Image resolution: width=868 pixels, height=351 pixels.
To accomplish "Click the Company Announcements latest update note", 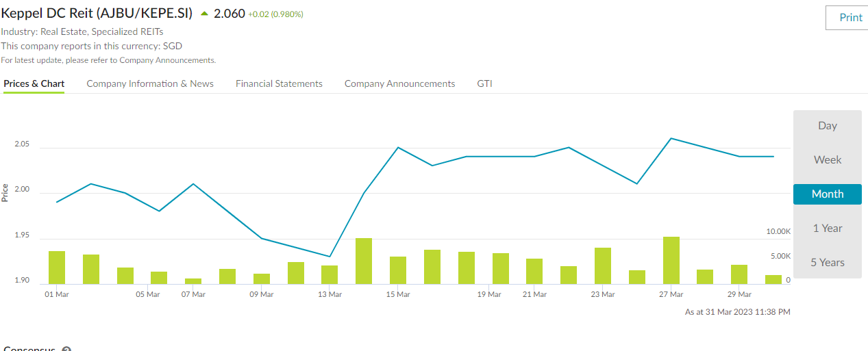I will pos(108,60).
